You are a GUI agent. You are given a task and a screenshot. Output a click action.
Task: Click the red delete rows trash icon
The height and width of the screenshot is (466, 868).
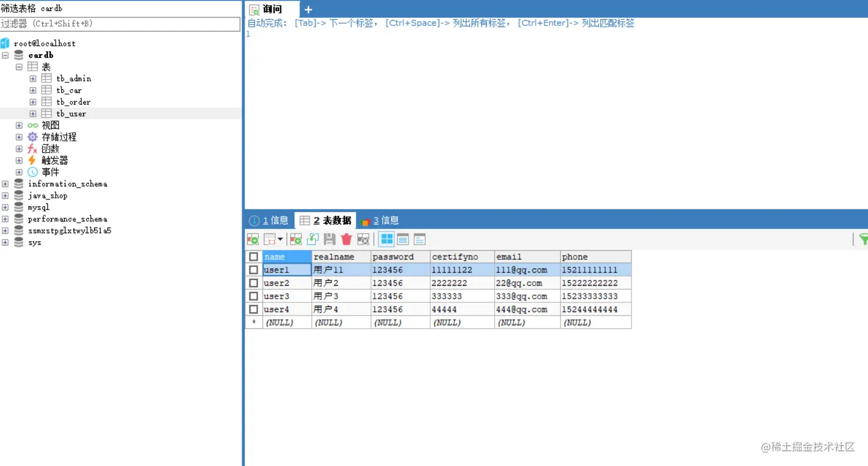[x=346, y=239]
